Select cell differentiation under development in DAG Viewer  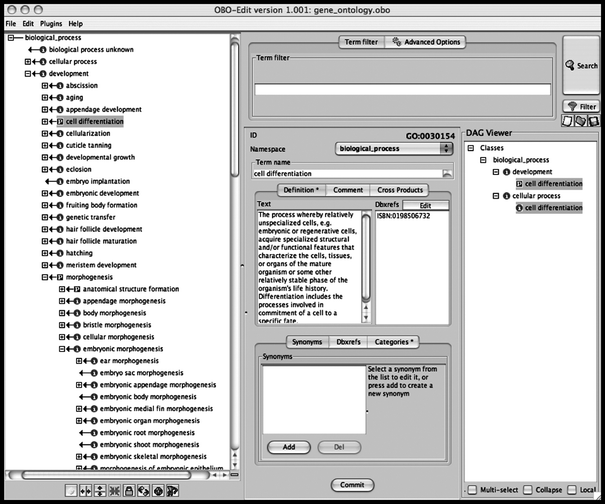click(553, 184)
